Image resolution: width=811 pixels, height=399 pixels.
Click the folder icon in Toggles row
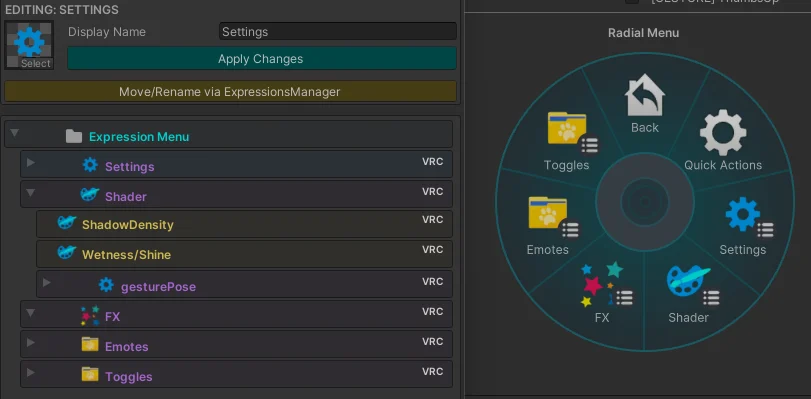90,374
